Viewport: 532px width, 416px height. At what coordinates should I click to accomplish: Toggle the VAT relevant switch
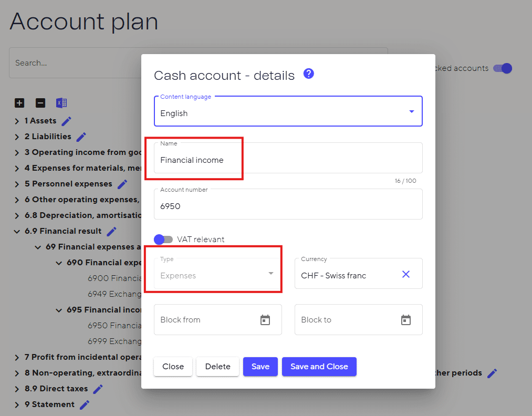pyautogui.click(x=163, y=240)
